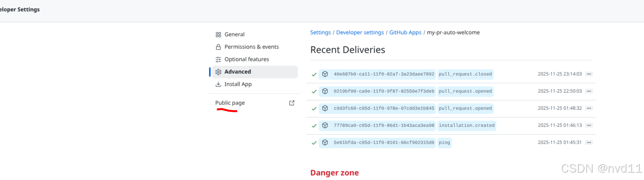
Task: Click the installation.created event label
Action: (x=467, y=126)
